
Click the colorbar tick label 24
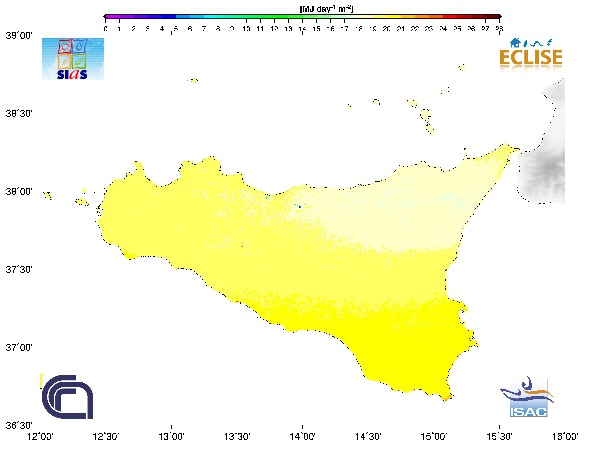443,29
